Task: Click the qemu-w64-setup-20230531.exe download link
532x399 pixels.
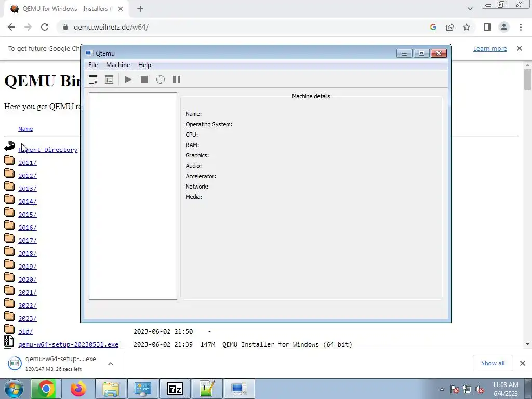Action: pyautogui.click(x=68, y=344)
